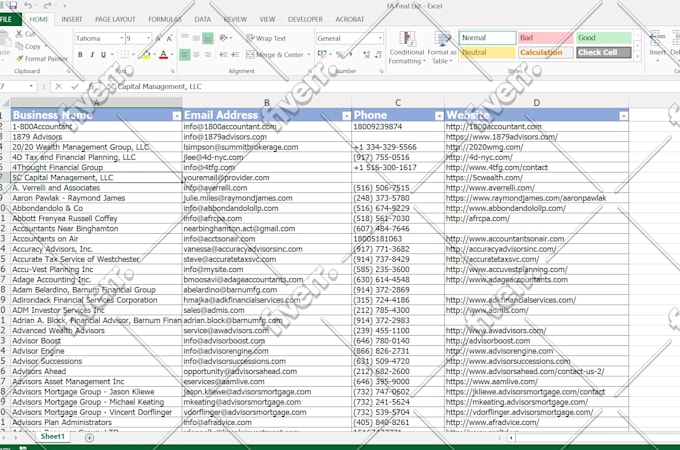Screen dimensions: 680x450
Task: Activate the Format Painter
Action: (42, 59)
